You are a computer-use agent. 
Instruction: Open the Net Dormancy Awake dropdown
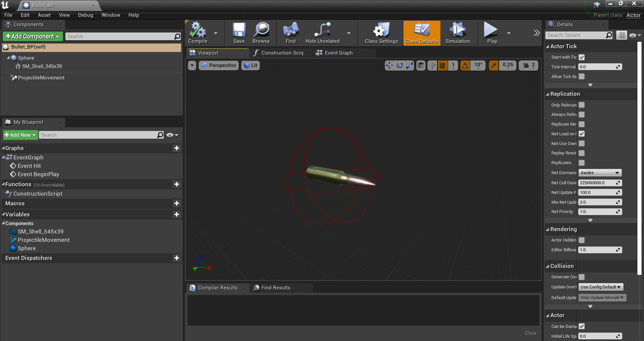click(600, 173)
